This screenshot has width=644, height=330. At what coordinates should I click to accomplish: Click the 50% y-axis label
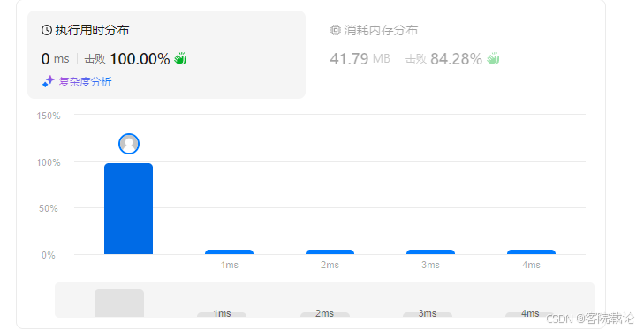[x=49, y=209]
